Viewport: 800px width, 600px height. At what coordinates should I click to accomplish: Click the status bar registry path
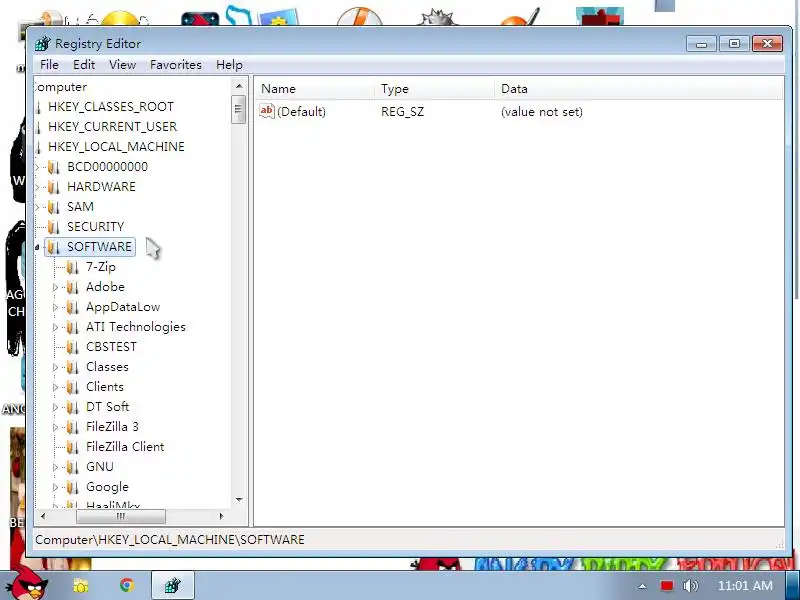pos(169,540)
